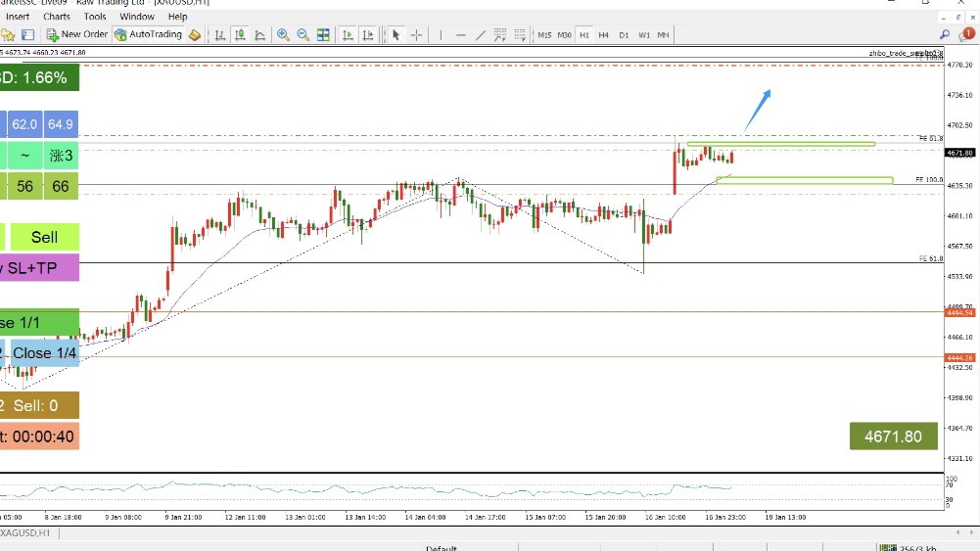The height and width of the screenshot is (551, 980).
Task: Zoom out on the chart
Action: pyautogui.click(x=303, y=35)
